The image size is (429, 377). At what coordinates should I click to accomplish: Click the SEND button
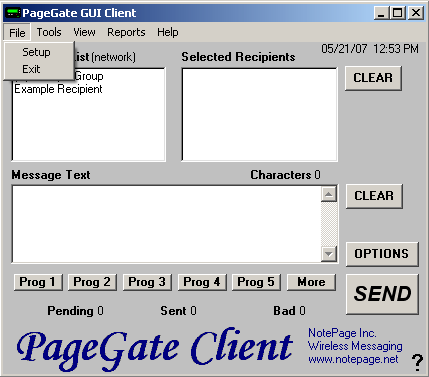(x=382, y=294)
